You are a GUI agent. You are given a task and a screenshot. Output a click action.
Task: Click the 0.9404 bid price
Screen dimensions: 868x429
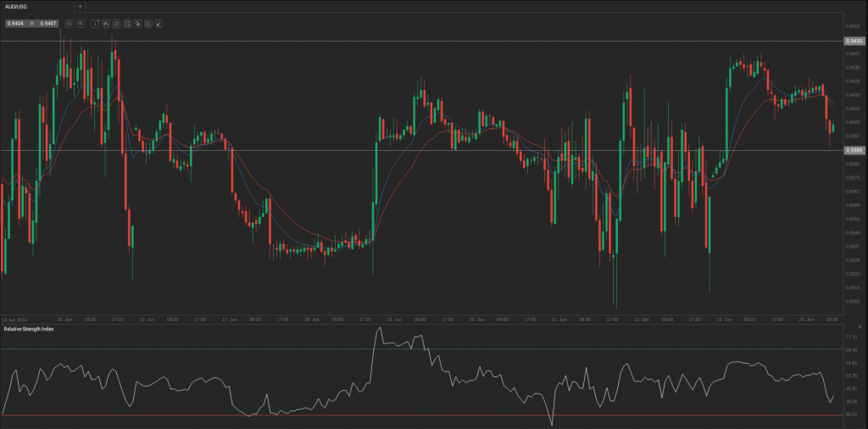click(x=15, y=24)
